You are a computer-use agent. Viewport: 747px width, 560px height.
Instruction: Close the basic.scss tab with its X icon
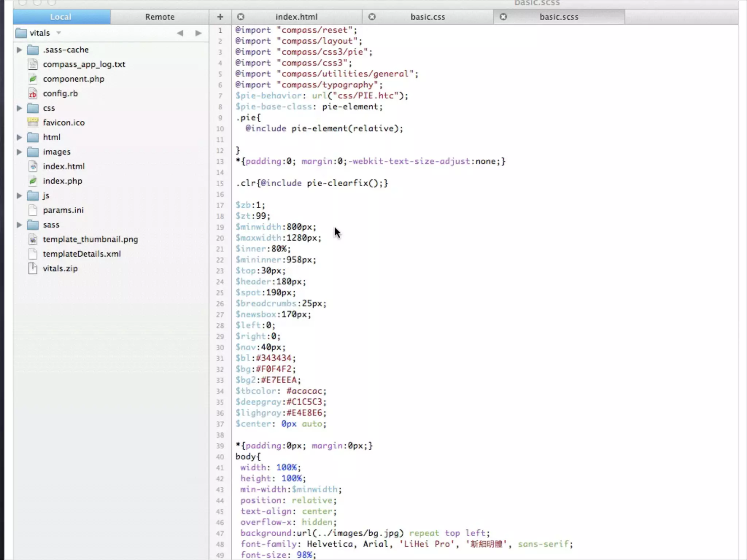[503, 17]
